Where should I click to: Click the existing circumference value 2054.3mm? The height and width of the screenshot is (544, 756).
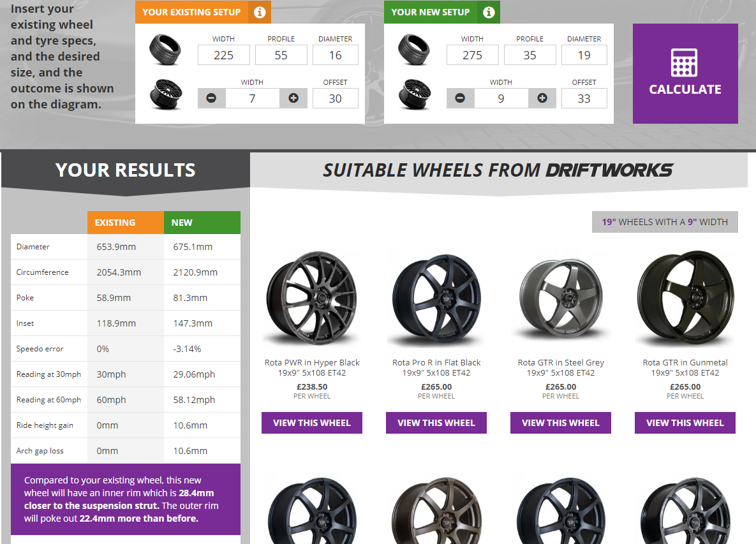pyautogui.click(x=119, y=272)
